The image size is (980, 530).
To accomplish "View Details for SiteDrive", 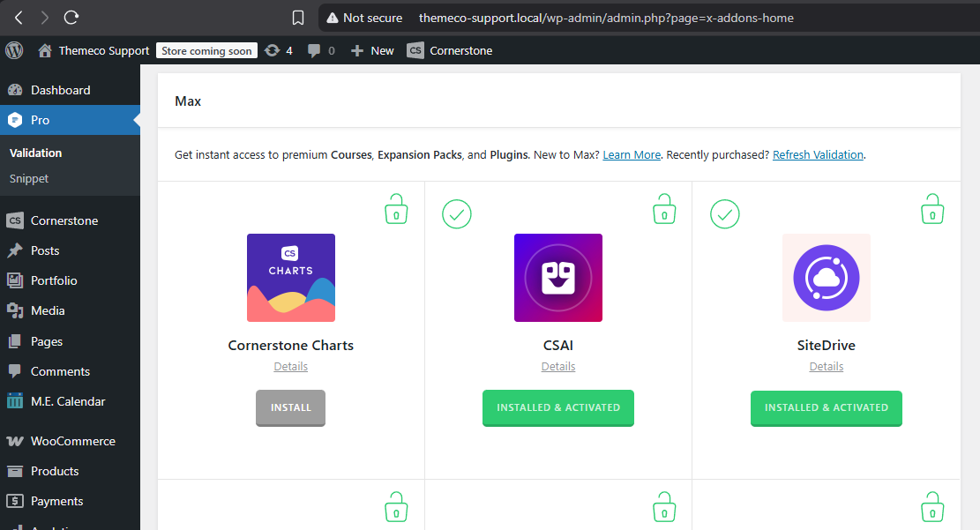I will tap(826, 366).
